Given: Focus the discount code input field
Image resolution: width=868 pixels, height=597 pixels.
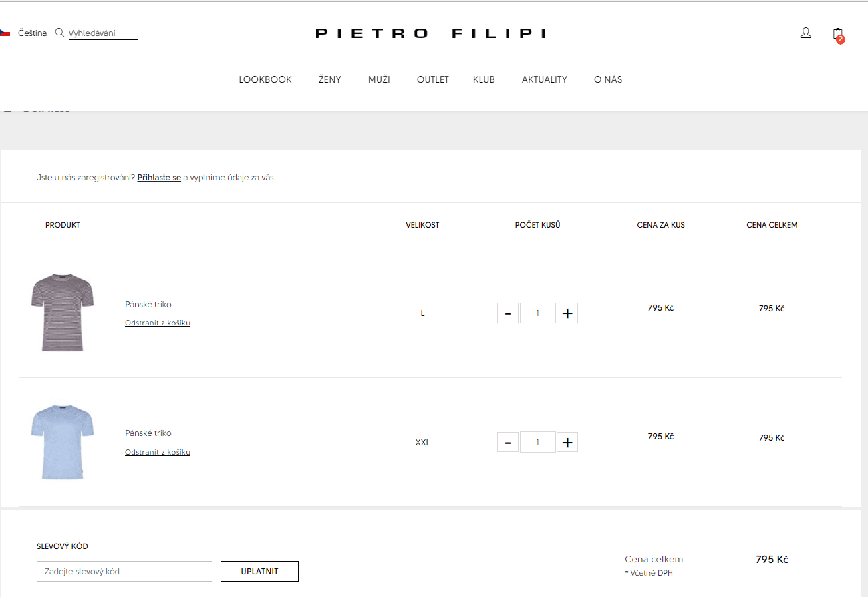Looking at the screenshot, I should (124, 572).
